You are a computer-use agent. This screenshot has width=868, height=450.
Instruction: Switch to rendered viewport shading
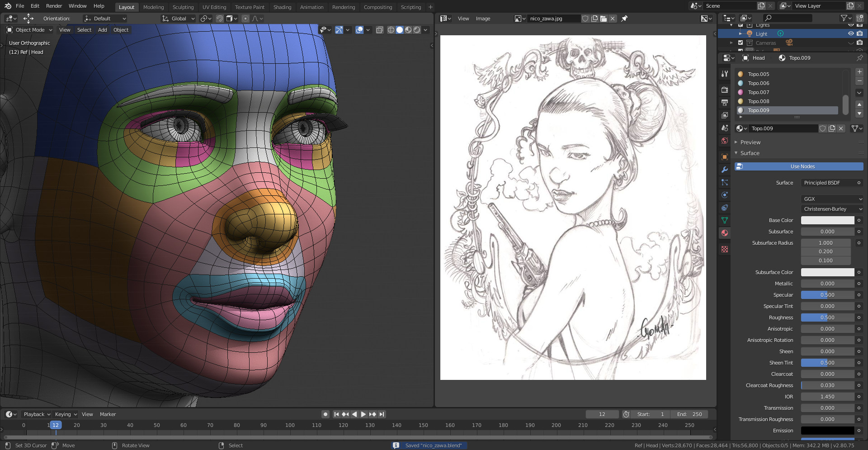point(417,30)
